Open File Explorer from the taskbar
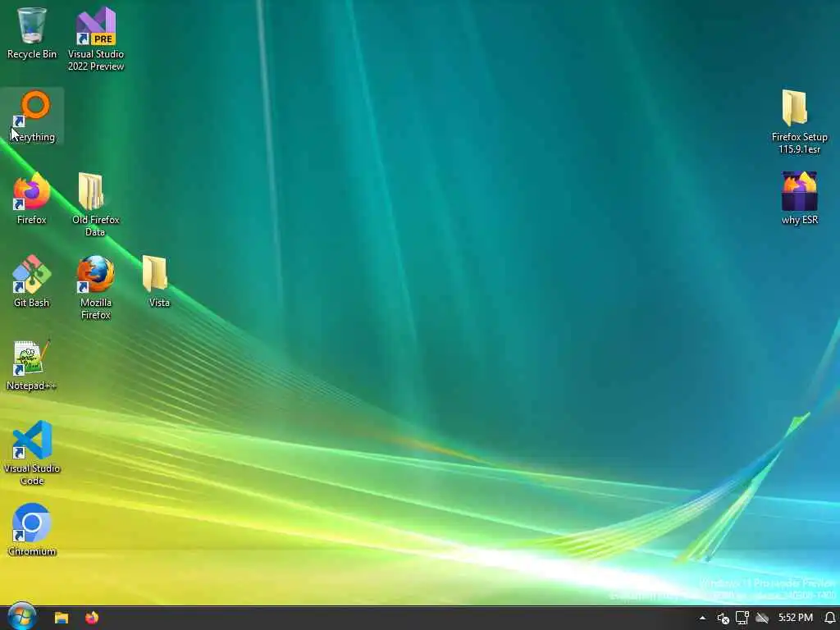 coord(61,618)
